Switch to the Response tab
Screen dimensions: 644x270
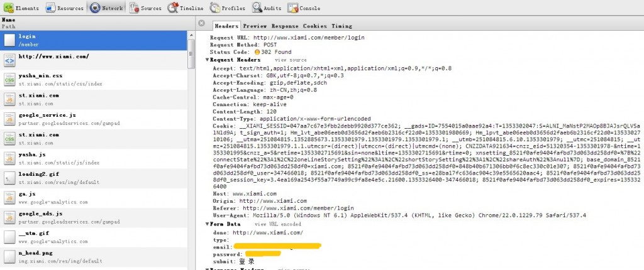click(285, 26)
